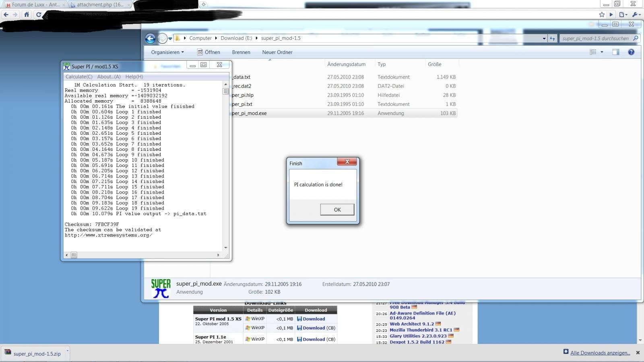Click the Super PI title bar icon
Image resolution: width=644 pixels, height=362 pixels.
(67, 66)
